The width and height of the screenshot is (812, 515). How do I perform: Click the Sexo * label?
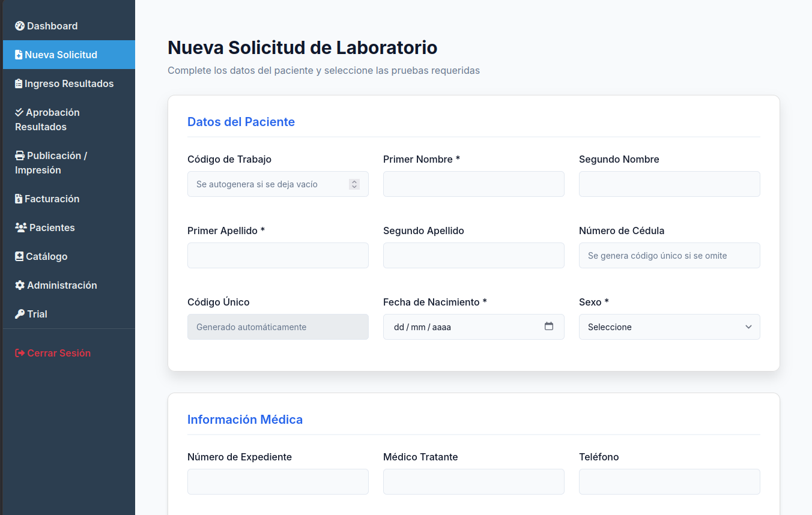(594, 302)
